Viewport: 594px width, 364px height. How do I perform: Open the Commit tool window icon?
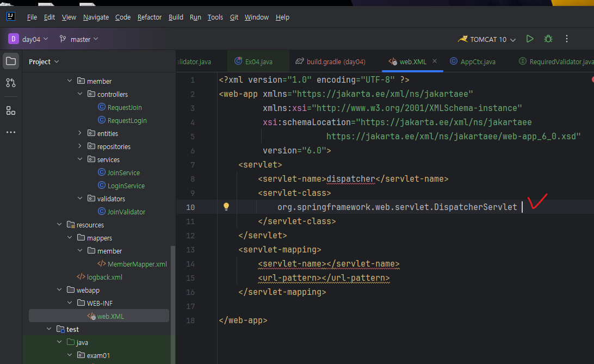11,83
